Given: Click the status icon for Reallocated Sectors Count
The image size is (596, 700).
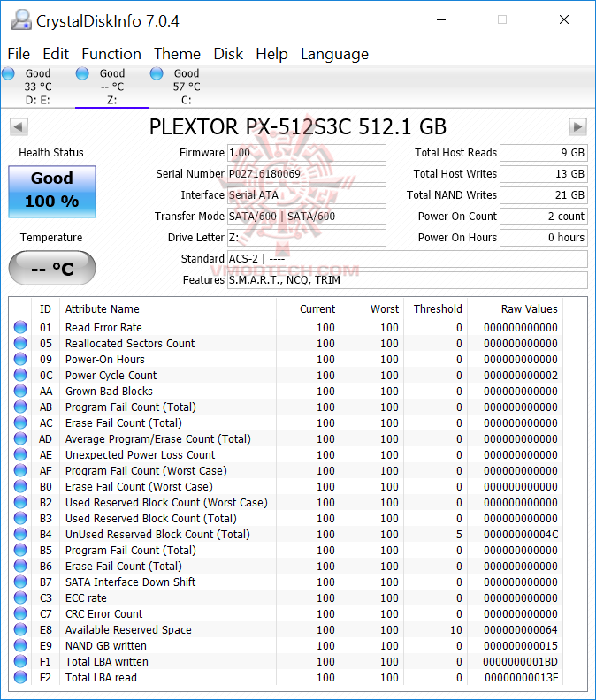Looking at the screenshot, I should pos(20,343).
